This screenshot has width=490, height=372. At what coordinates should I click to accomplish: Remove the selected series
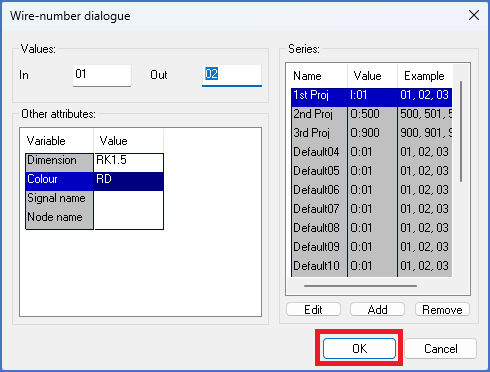442,310
